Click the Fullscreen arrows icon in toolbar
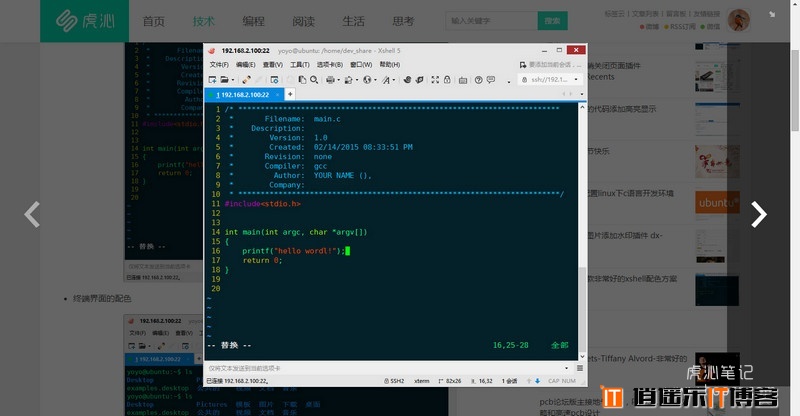This screenshot has width=800, height=416. click(x=435, y=80)
